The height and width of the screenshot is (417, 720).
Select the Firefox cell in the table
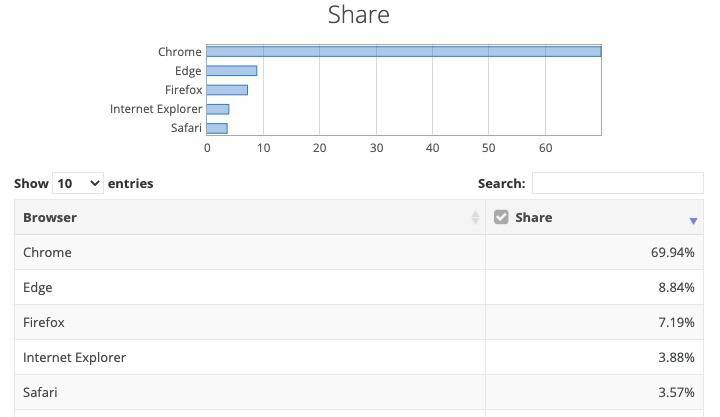point(44,323)
